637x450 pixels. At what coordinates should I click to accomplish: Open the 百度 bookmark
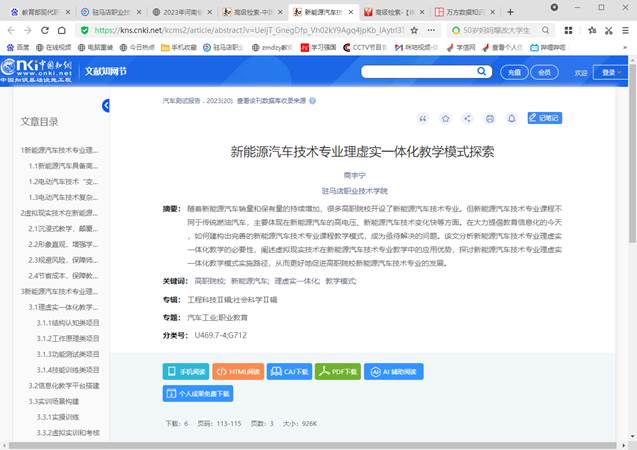(x=18, y=48)
